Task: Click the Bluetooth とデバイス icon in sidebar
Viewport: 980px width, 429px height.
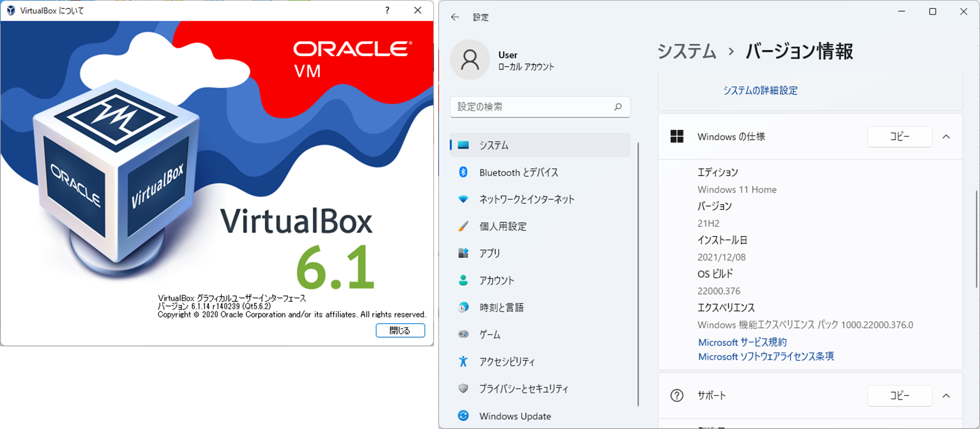Action: tap(463, 172)
